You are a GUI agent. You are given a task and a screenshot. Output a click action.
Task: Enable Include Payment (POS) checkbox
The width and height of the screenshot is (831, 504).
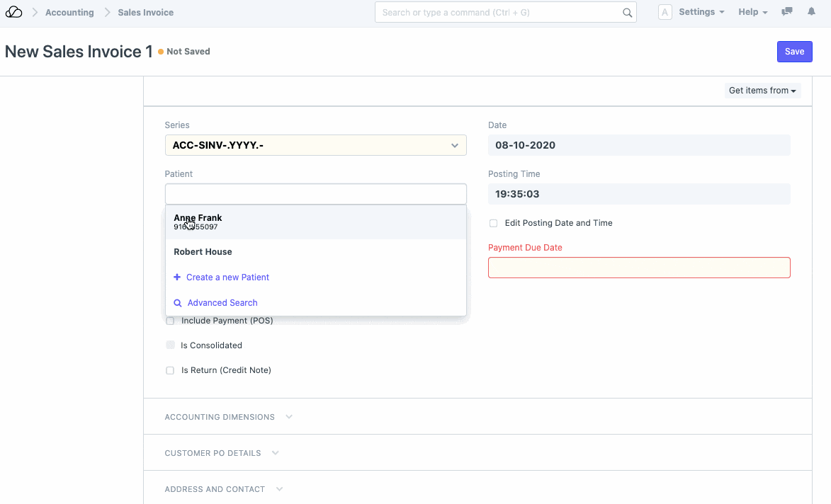click(x=170, y=321)
